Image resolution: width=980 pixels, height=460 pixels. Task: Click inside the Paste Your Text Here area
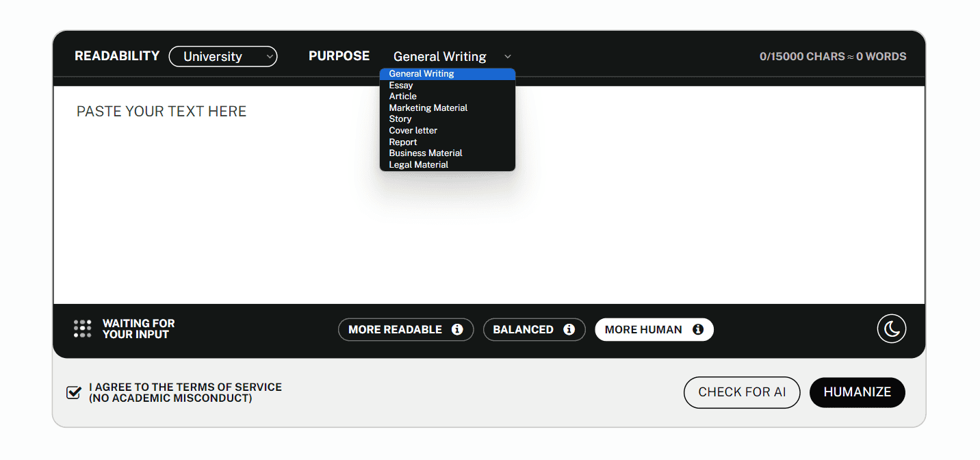point(489,195)
